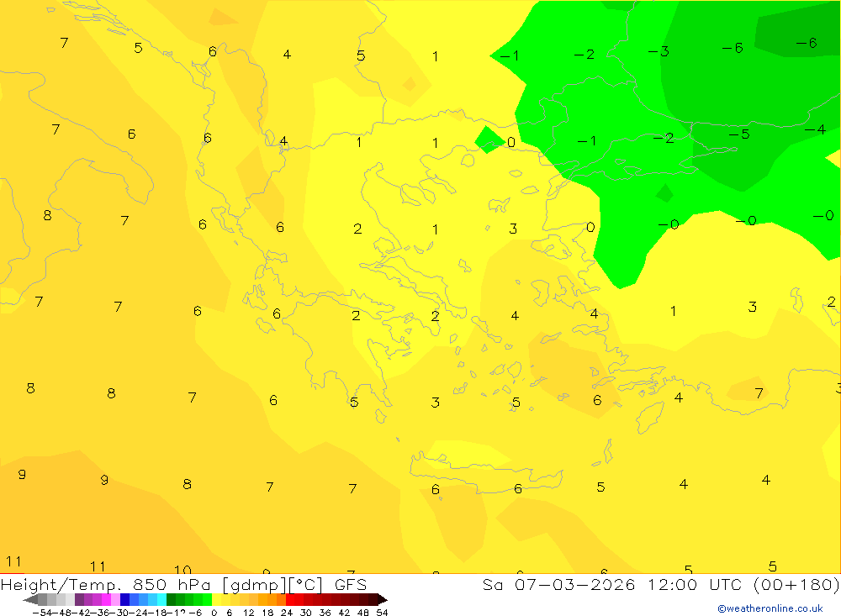Image resolution: width=841 pixels, height=616 pixels.
Task: Pick the dark purple legend swatch above -42
Action: (79, 599)
